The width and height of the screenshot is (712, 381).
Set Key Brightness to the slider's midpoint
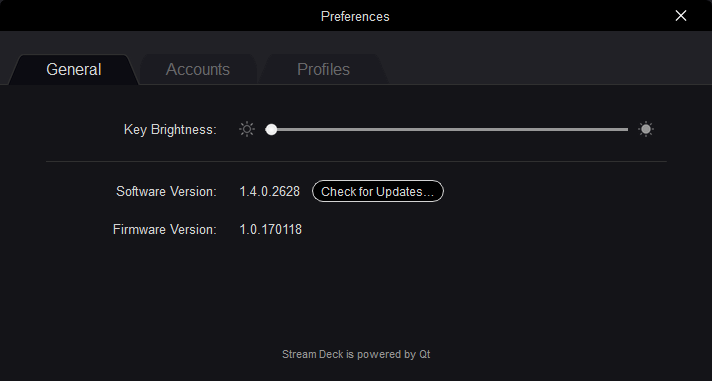[x=447, y=129]
